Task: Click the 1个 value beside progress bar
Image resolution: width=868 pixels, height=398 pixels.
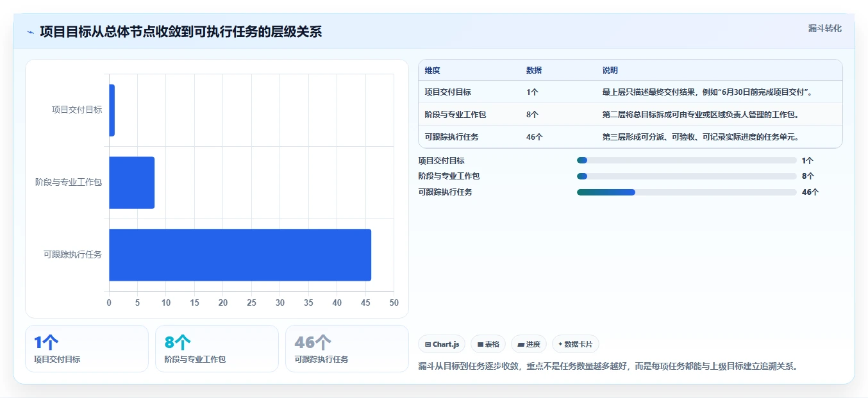Action: click(808, 161)
